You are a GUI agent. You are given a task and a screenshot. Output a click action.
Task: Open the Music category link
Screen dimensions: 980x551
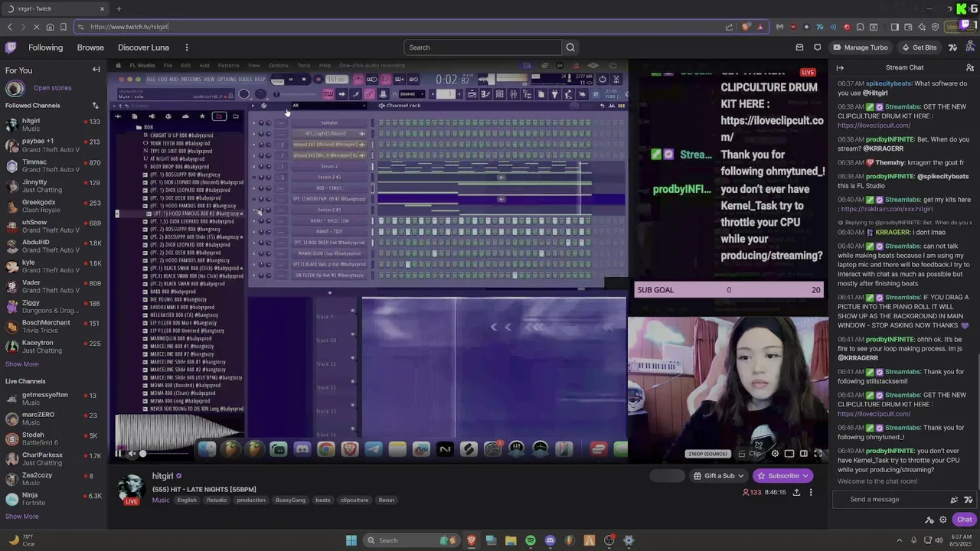point(161,500)
